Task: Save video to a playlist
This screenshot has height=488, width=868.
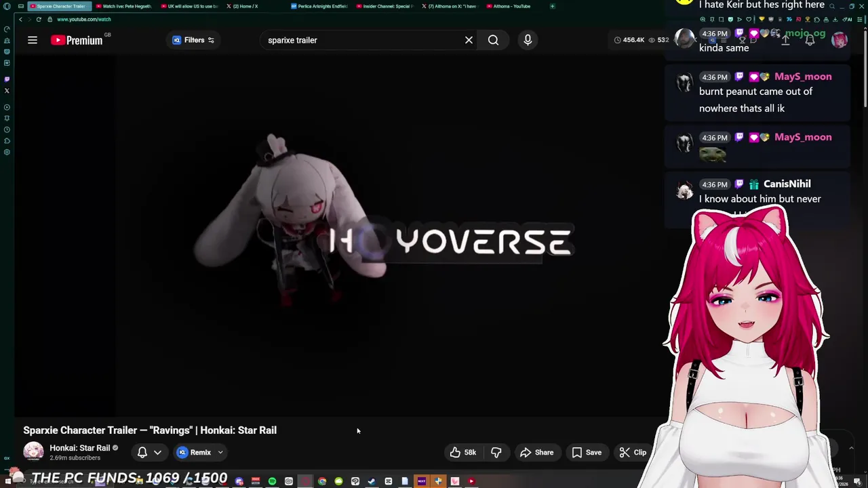Action: pyautogui.click(x=587, y=452)
